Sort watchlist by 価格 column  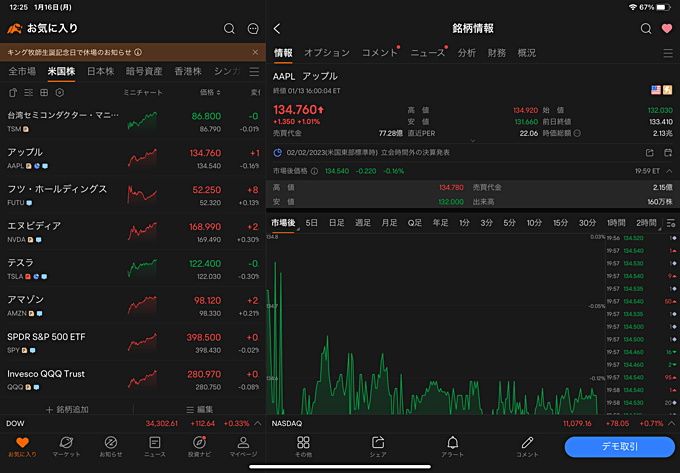coord(210,92)
